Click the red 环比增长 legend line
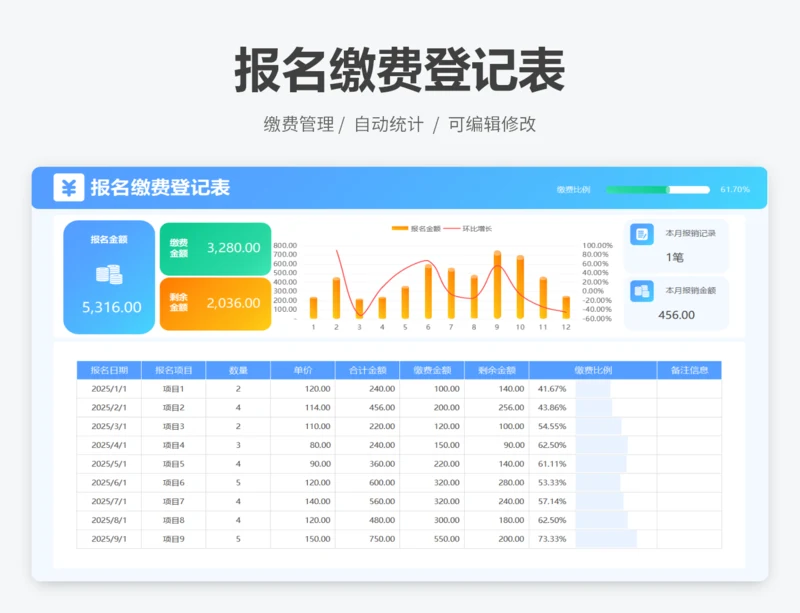 [x=452, y=229]
